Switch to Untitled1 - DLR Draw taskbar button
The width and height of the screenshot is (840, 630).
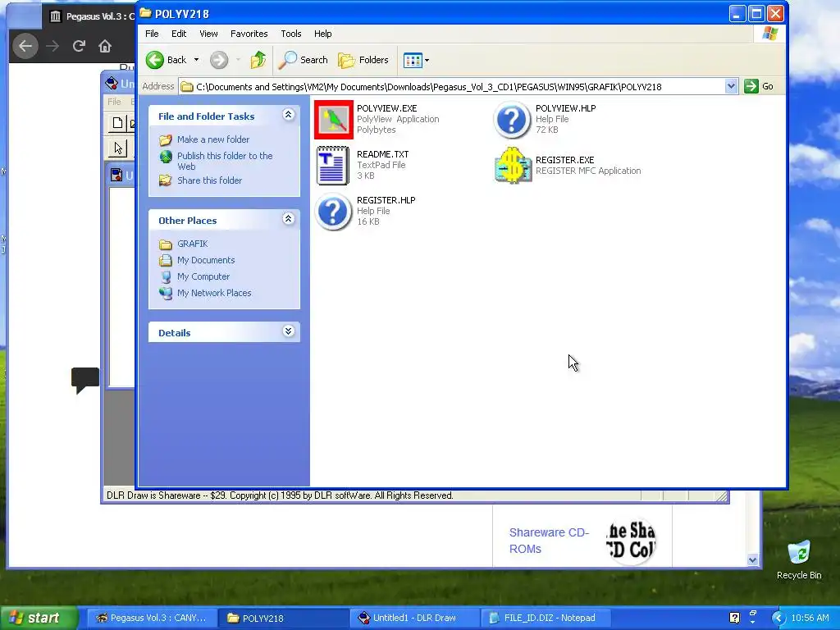click(x=414, y=618)
